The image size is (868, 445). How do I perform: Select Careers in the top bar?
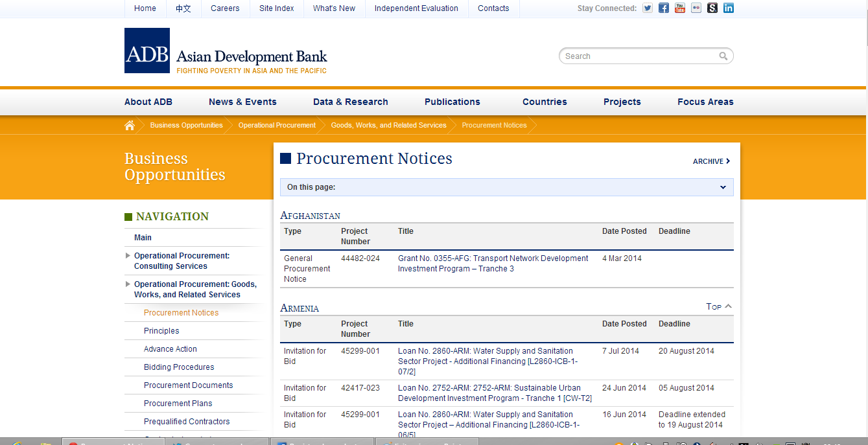click(225, 8)
